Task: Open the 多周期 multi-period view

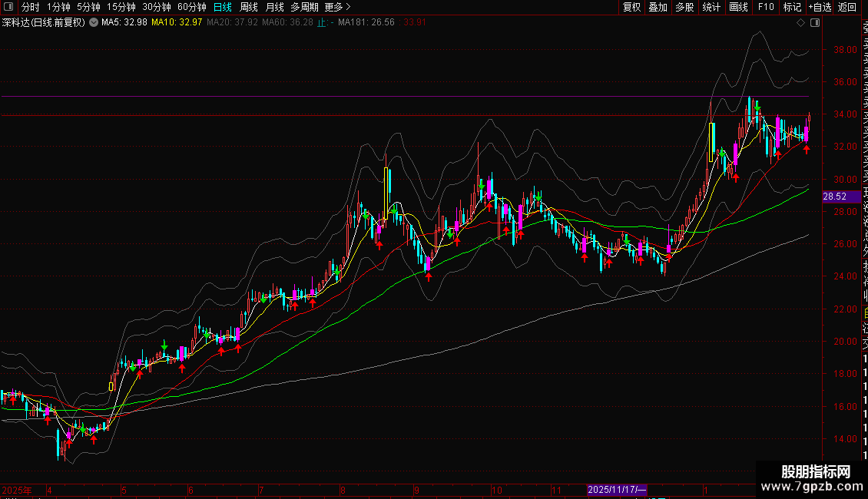Action: click(x=304, y=7)
